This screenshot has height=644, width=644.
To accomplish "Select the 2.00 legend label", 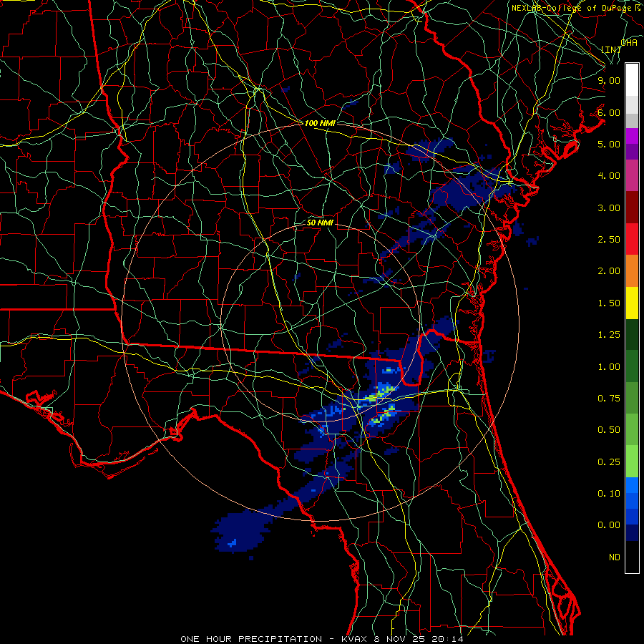I will click(x=609, y=271).
